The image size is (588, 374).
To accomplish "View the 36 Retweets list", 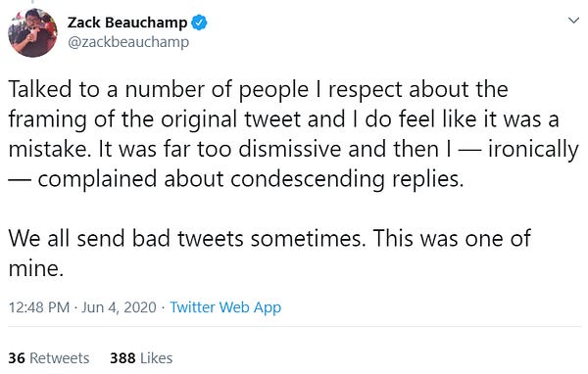I will [x=49, y=358].
